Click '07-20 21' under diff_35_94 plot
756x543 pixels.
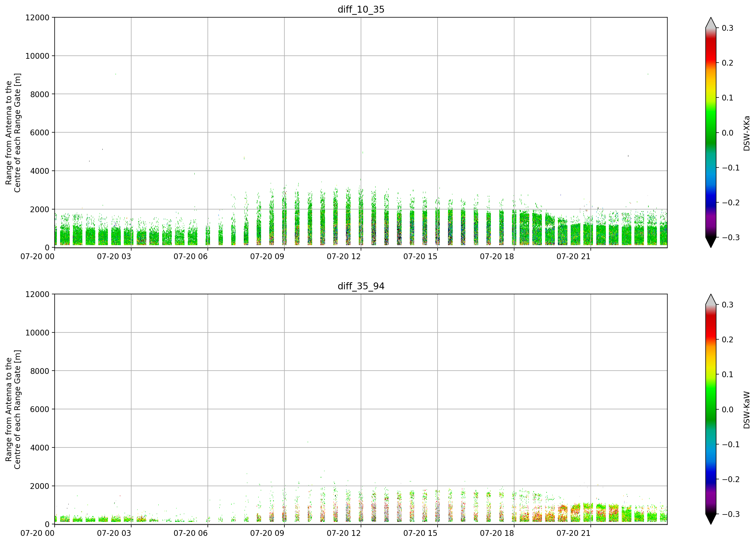[x=574, y=533]
